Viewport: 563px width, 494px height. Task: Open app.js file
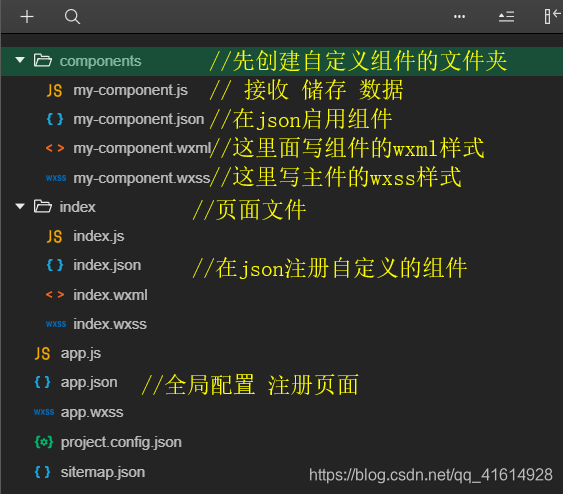tap(81, 354)
